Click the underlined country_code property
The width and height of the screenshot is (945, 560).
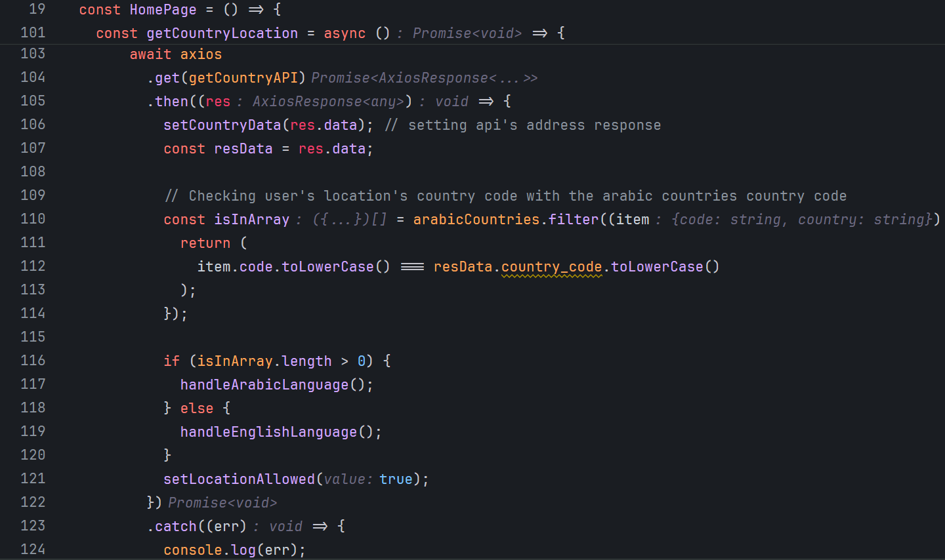coord(551,266)
